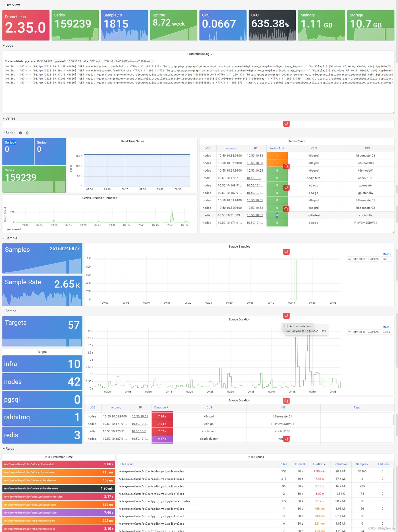Sort Rule Groups by Interval column

pyautogui.click(x=300, y=464)
